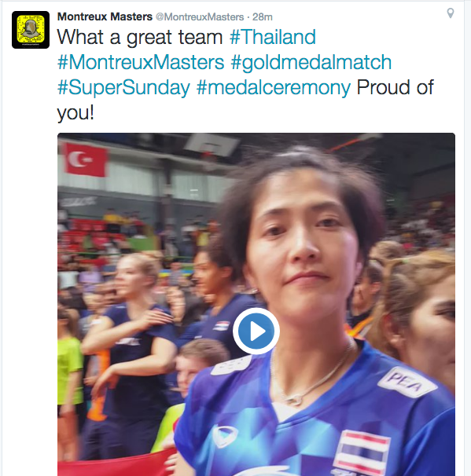Open the 28m timestamp permalink
The image size is (471, 476).
pyautogui.click(x=263, y=17)
